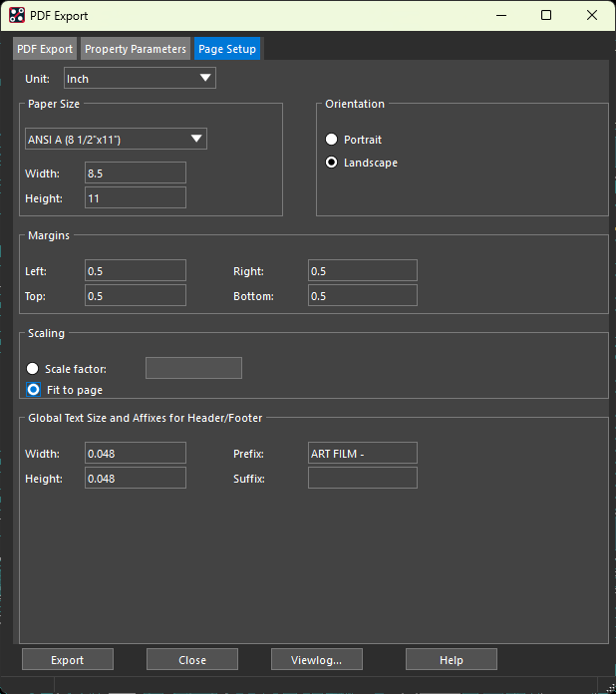Click the Close button at the bottom

[192, 659]
